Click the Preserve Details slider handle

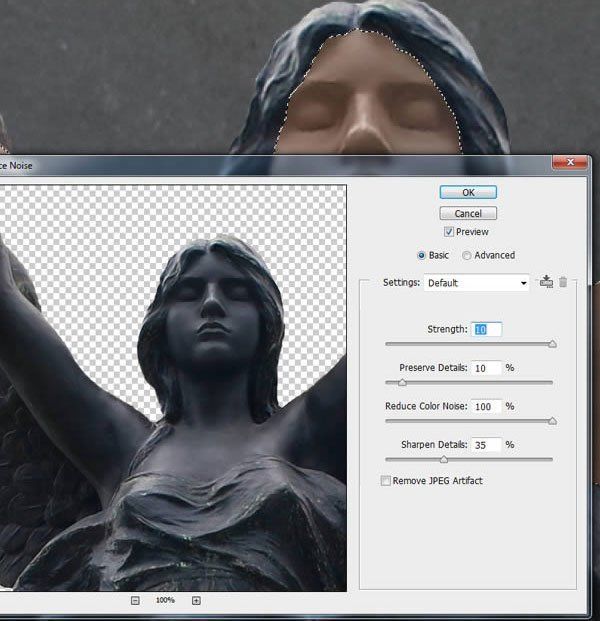point(402,382)
